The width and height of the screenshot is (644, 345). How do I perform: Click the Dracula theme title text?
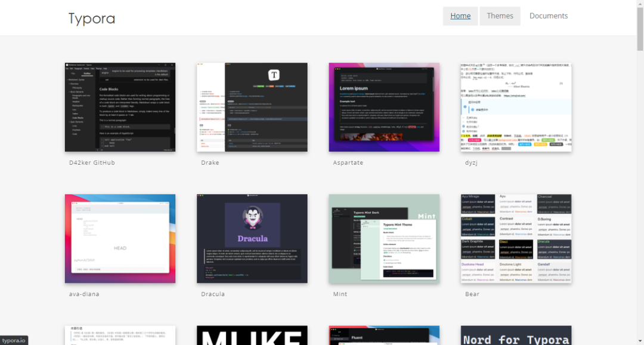(213, 294)
